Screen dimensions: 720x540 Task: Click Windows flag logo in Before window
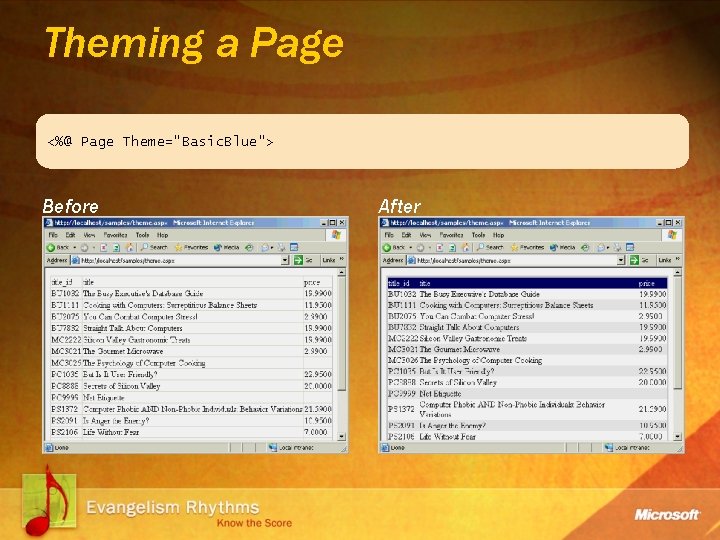(x=336, y=235)
